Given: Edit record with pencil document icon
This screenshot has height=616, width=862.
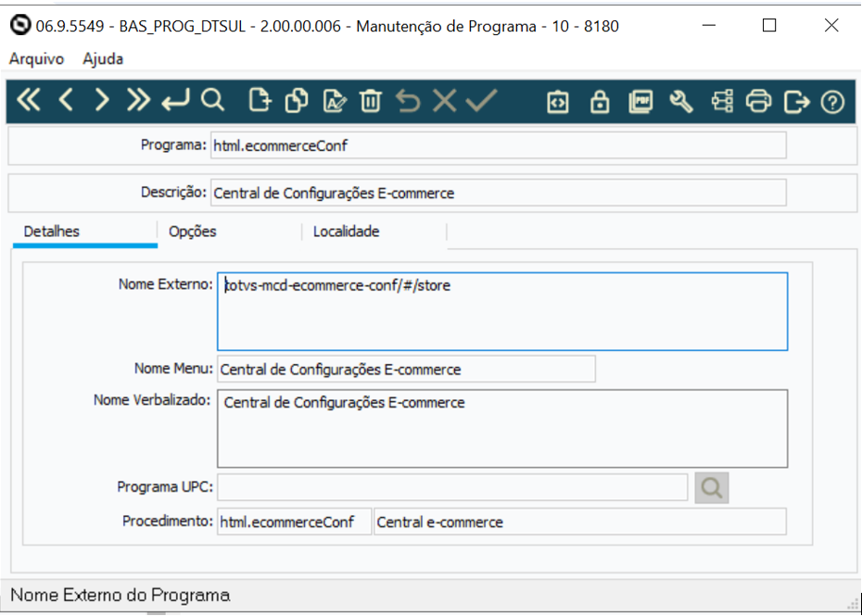Looking at the screenshot, I should click(335, 101).
